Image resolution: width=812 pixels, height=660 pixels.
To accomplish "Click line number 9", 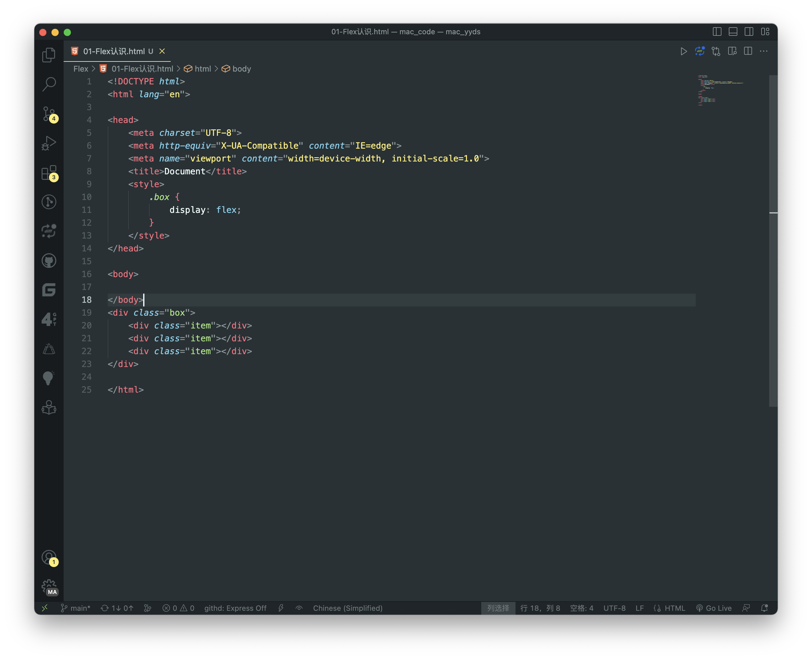I will pos(89,184).
